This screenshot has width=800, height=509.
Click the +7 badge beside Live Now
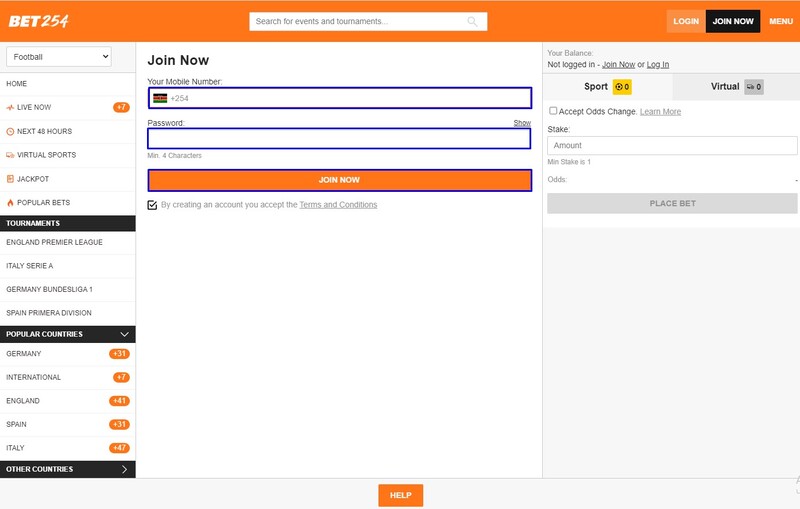121,107
